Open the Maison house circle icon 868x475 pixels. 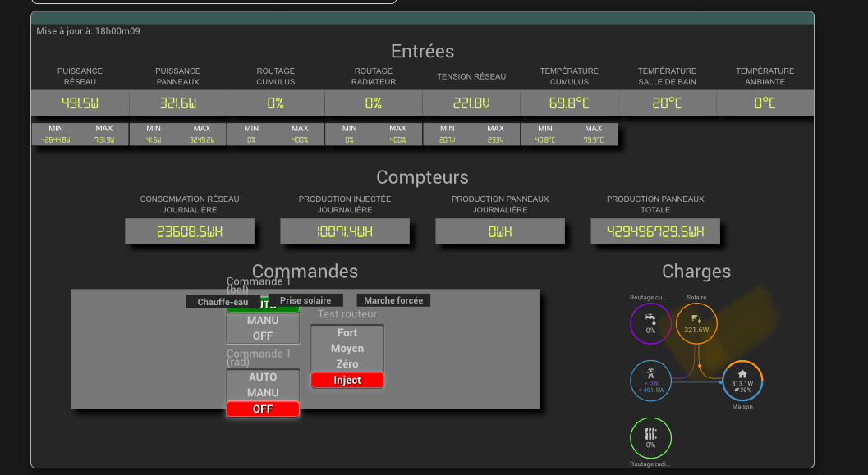(742, 381)
